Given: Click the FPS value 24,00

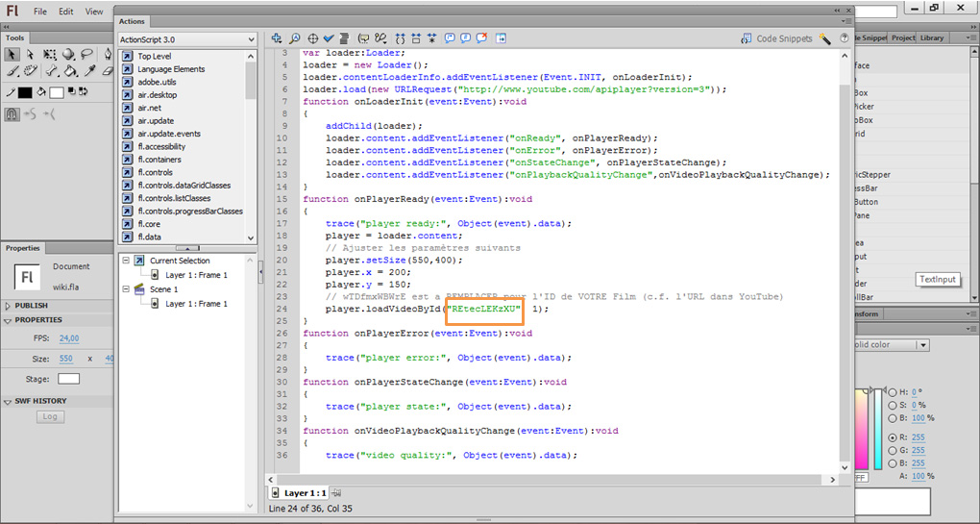Looking at the screenshot, I should [69, 338].
